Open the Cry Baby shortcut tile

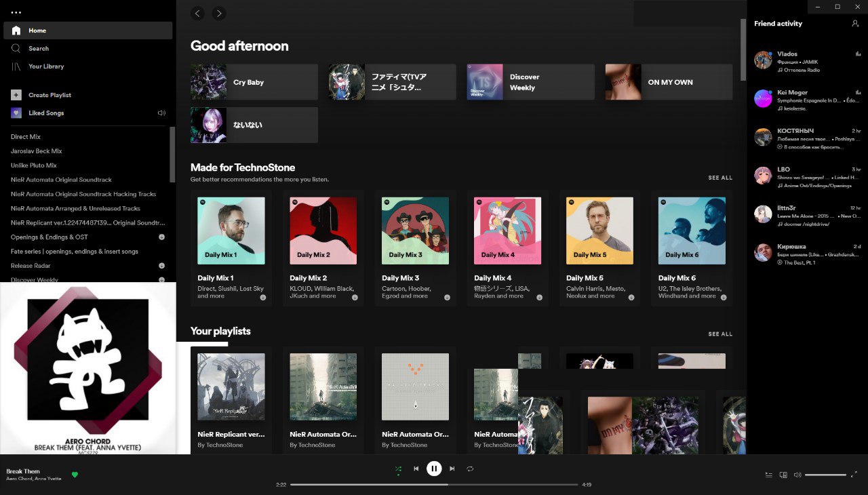(x=254, y=82)
